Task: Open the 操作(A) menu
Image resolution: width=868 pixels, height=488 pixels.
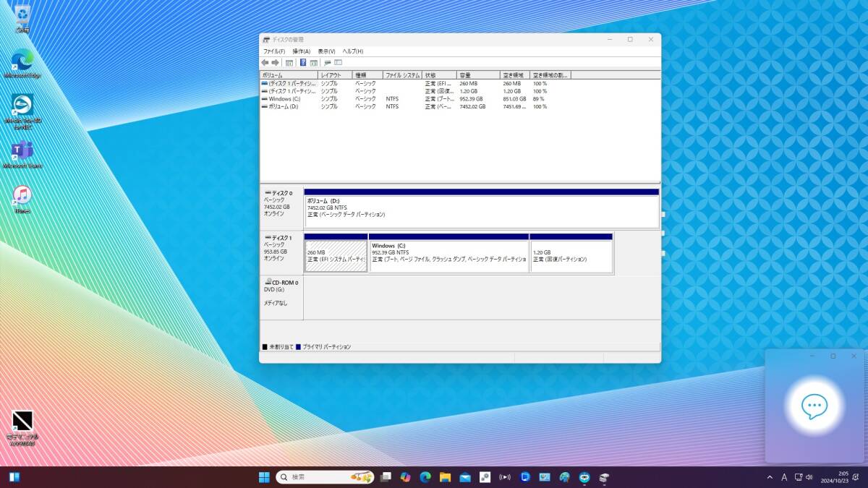Action: [301, 51]
